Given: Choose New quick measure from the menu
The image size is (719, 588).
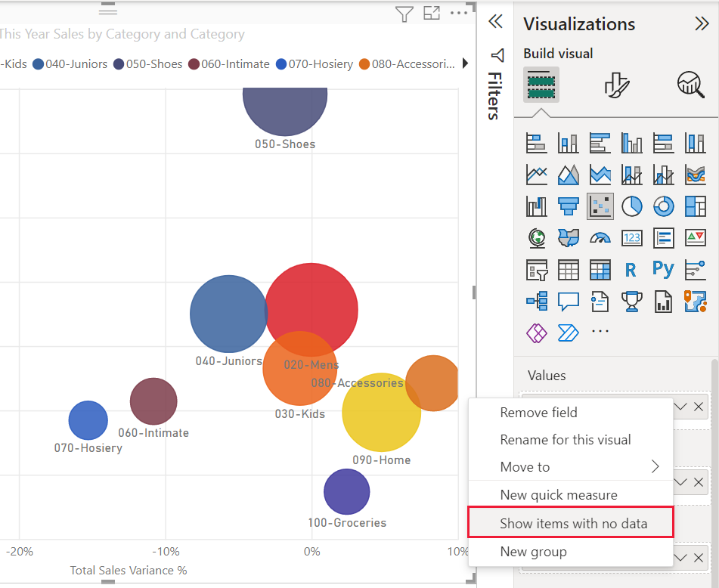Looking at the screenshot, I should click(x=559, y=495).
